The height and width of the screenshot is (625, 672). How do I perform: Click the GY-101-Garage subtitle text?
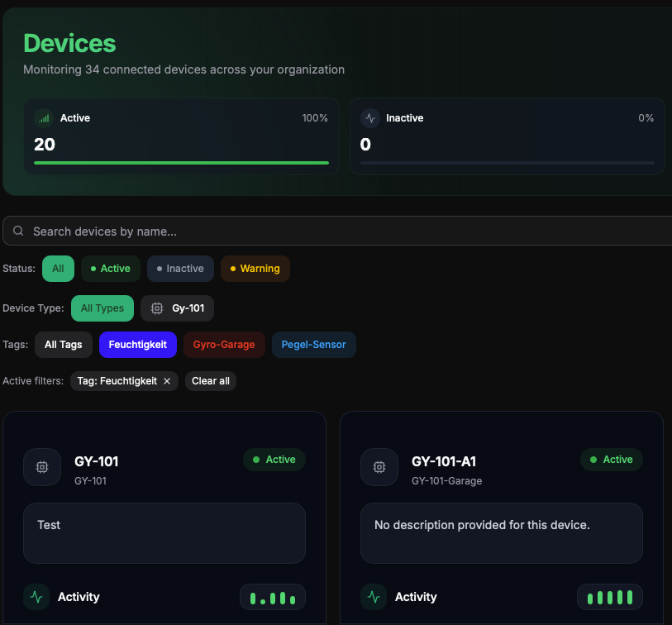(x=447, y=481)
